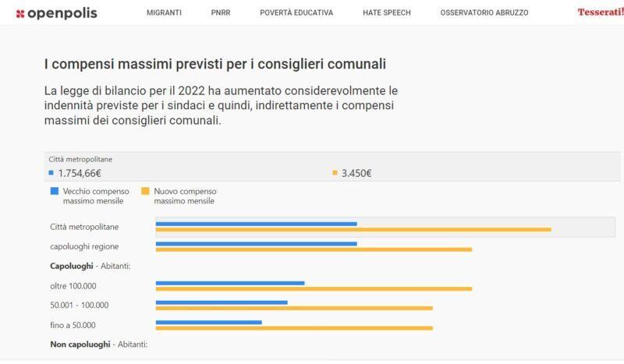Screen dimensions: 624x364
Task: Open the PNRR section
Action: (x=221, y=12)
